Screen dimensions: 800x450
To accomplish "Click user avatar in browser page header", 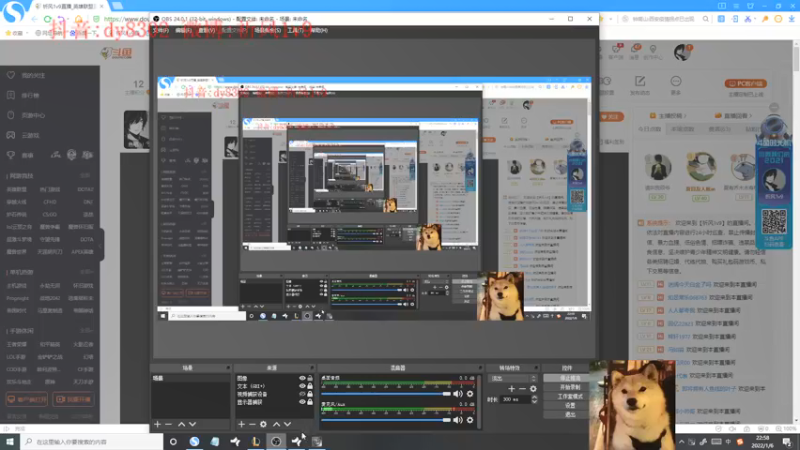I will 682,52.
